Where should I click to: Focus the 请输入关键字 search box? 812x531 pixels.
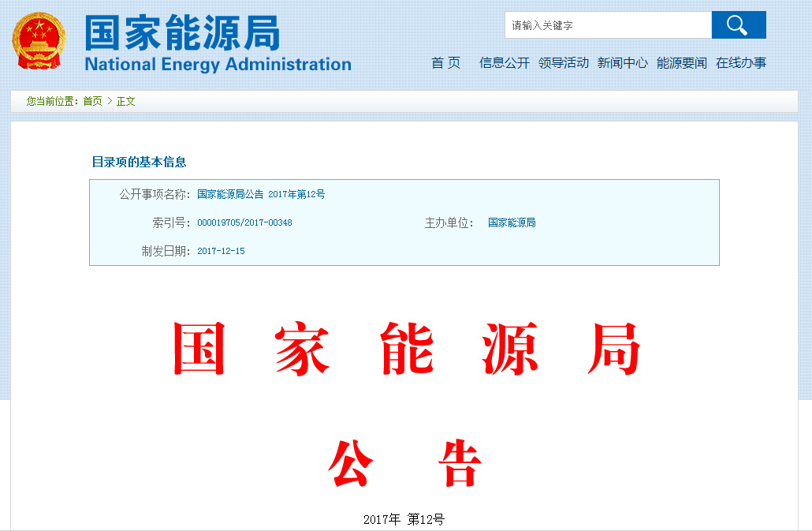tap(608, 25)
